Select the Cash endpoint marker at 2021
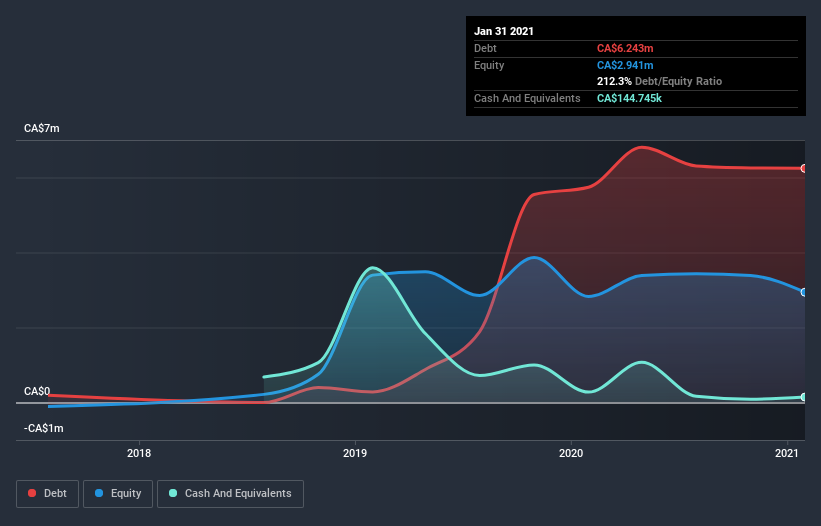Viewport: 821px width, 526px height. coord(804,397)
